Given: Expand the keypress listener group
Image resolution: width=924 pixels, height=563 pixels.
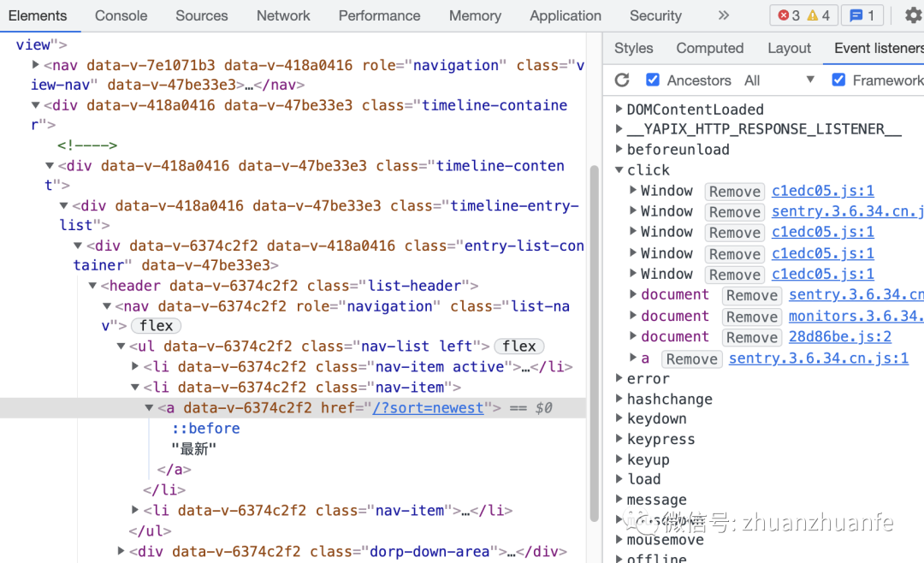Looking at the screenshot, I should click(619, 439).
